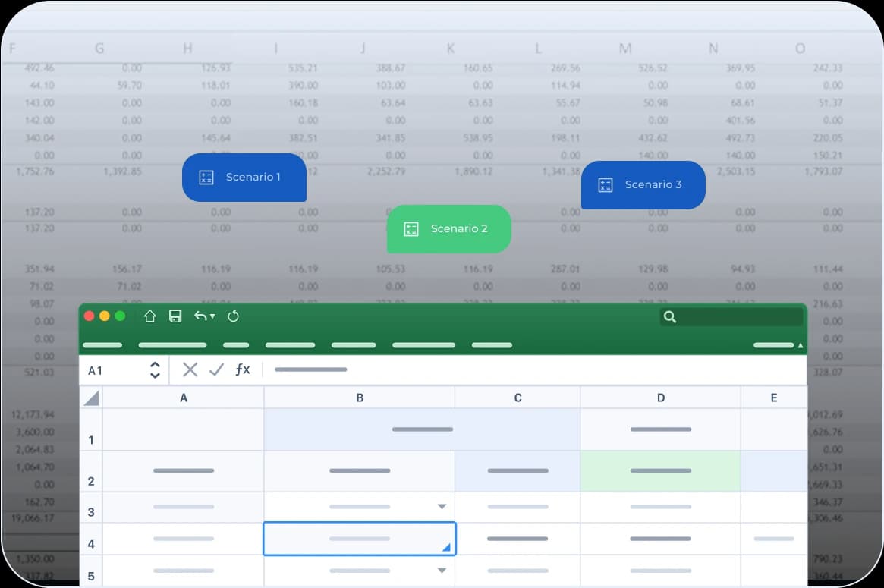Expand the dropdown arrow in cell B3
Image resolution: width=884 pixels, height=588 pixels.
tap(442, 507)
